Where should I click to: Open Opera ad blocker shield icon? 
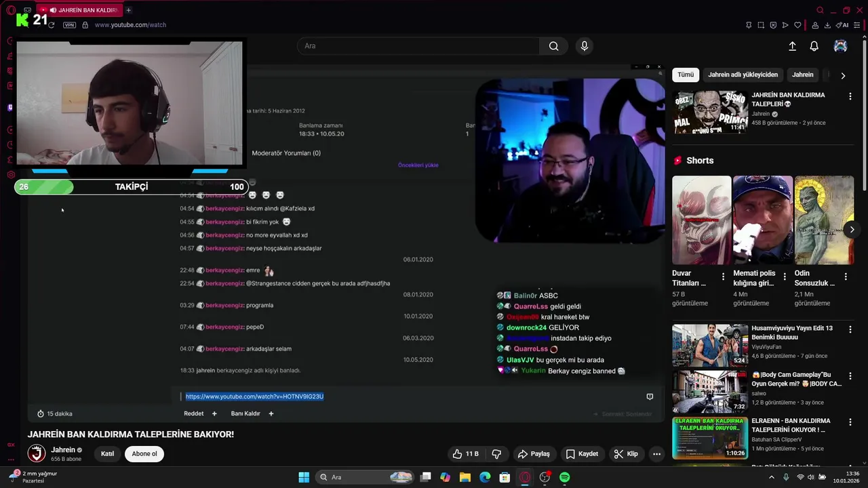pos(773,25)
